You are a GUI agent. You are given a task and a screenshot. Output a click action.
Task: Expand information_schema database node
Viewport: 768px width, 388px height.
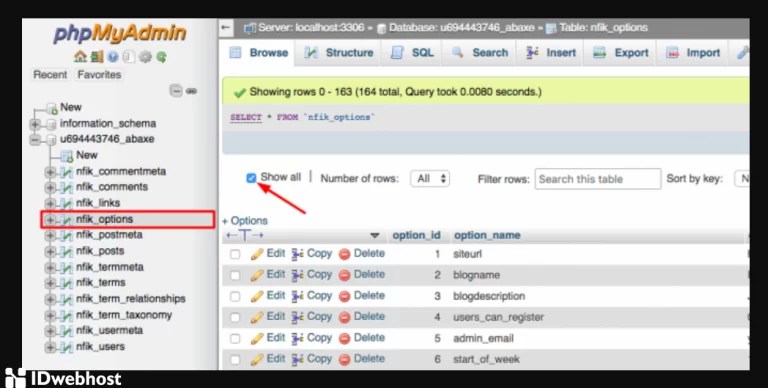[x=34, y=124]
